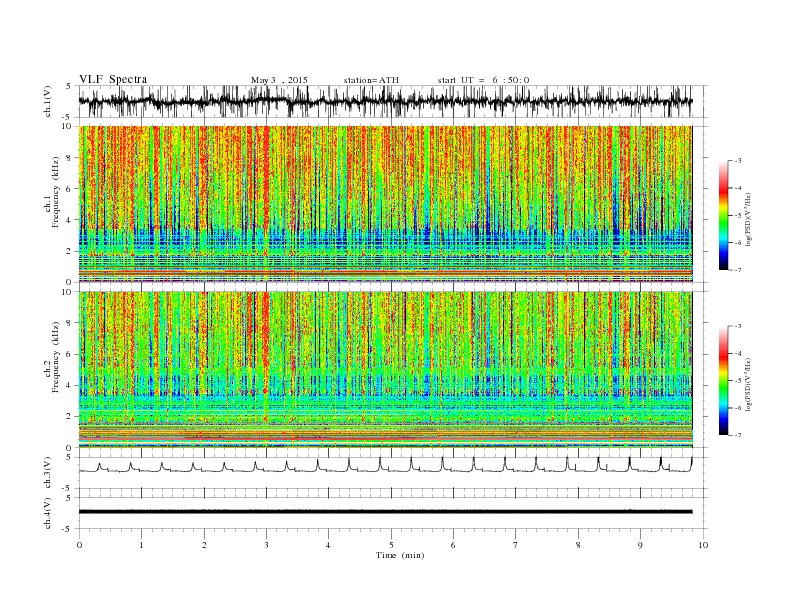Click the ch.1 waveform trace panel
Viewport: 792px width, 612px height.
(393, 101)
